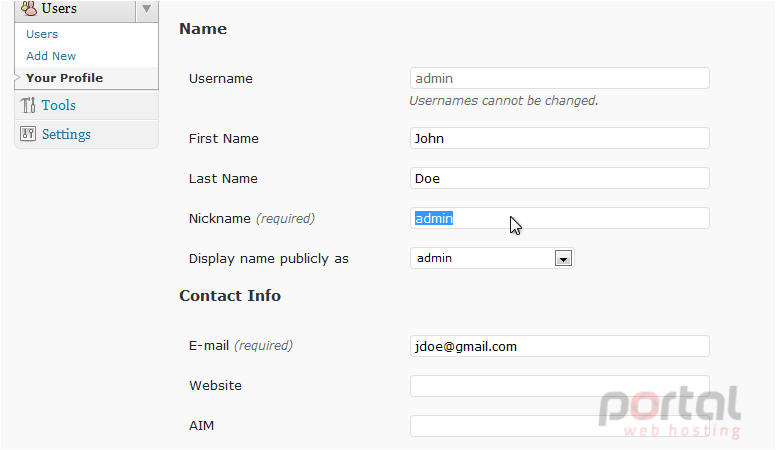Click the disabled Username field
This screenshot has height=450, width=776.
560,78
